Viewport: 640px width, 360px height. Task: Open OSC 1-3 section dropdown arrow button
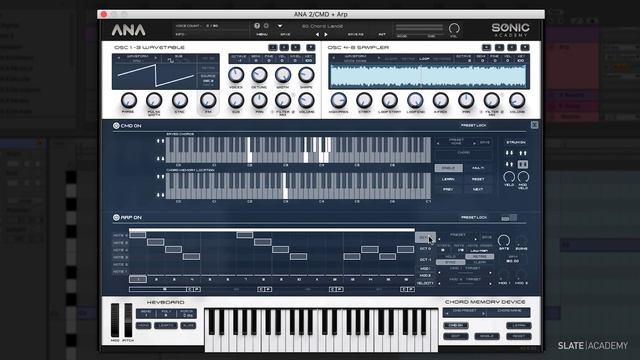point(311,47)
